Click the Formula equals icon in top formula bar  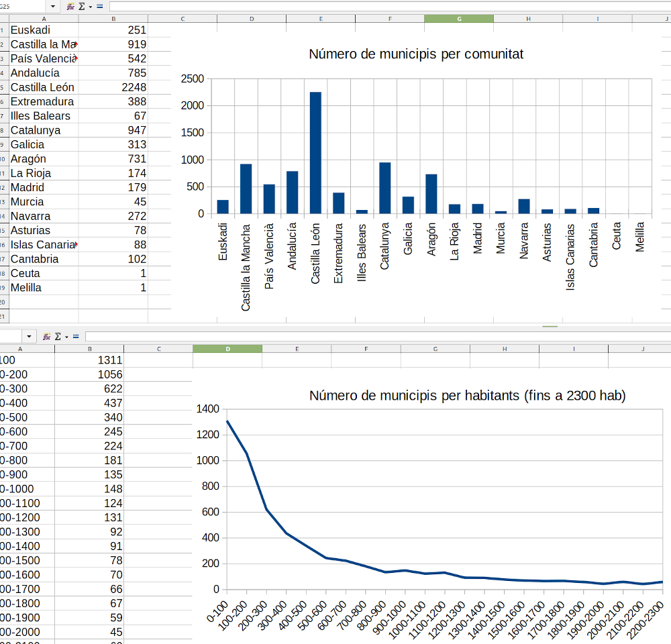click(99, 6)
